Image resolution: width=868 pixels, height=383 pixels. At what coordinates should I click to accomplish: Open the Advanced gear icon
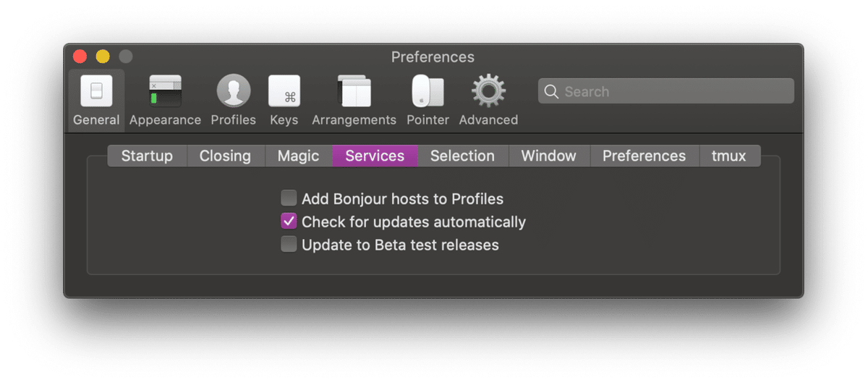tap(488, 92)
